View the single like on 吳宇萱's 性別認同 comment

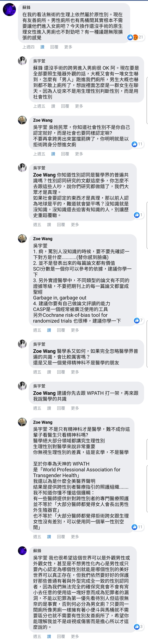tap(138, 215)
